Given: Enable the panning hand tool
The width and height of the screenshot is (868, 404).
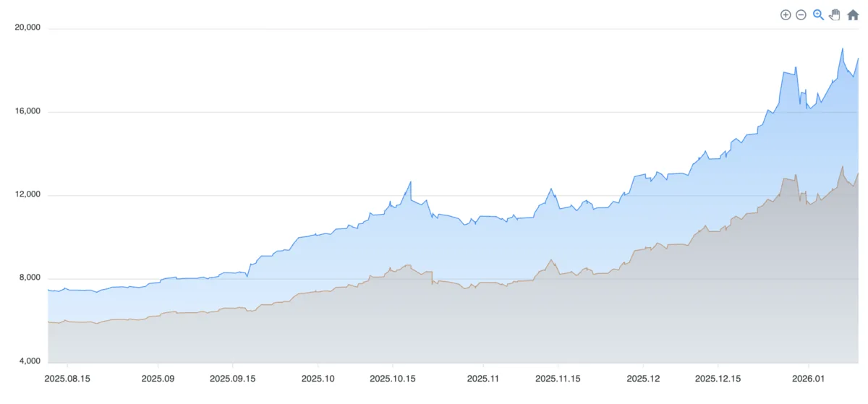Looking at the screenshot, I should 835,14.
